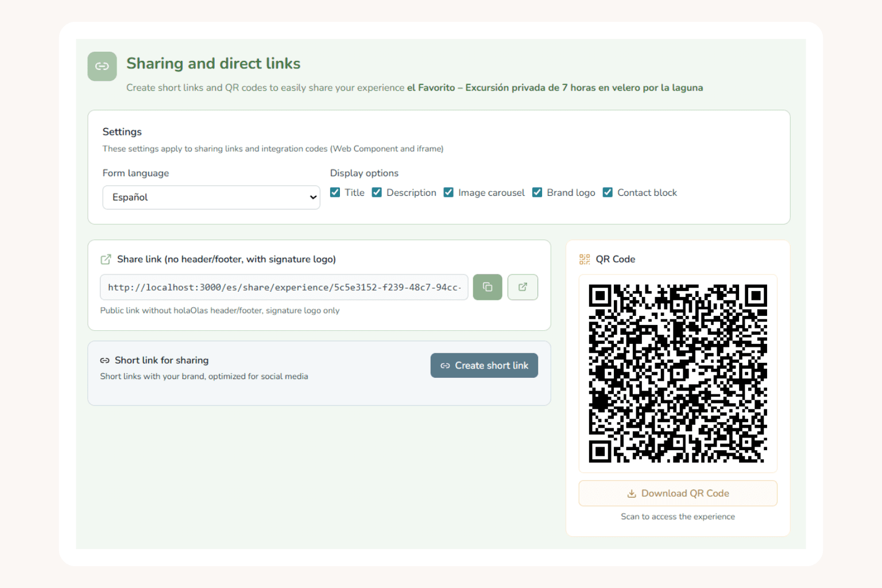Click the download icon in Download QR Code
882x588 pixels.
(632, 494)
